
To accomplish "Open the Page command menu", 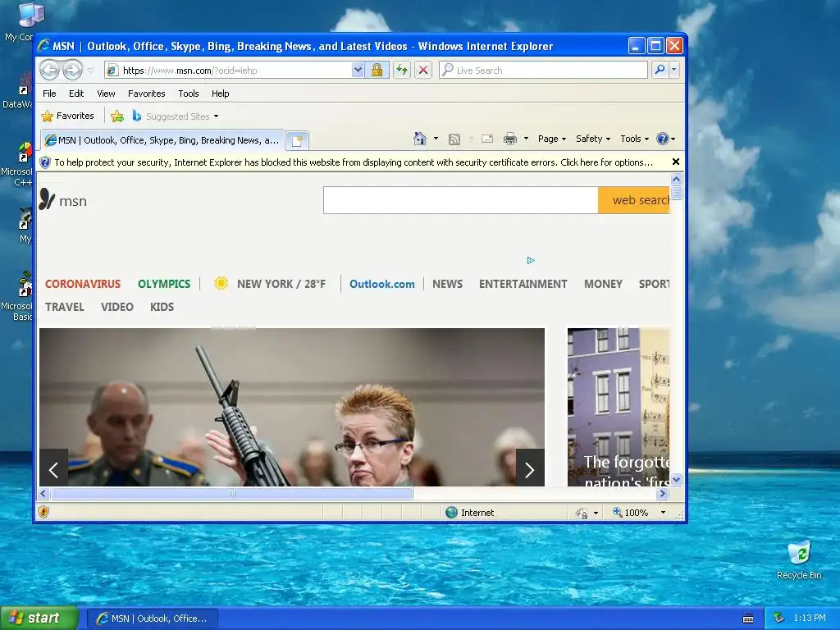I will pos(552,139).
